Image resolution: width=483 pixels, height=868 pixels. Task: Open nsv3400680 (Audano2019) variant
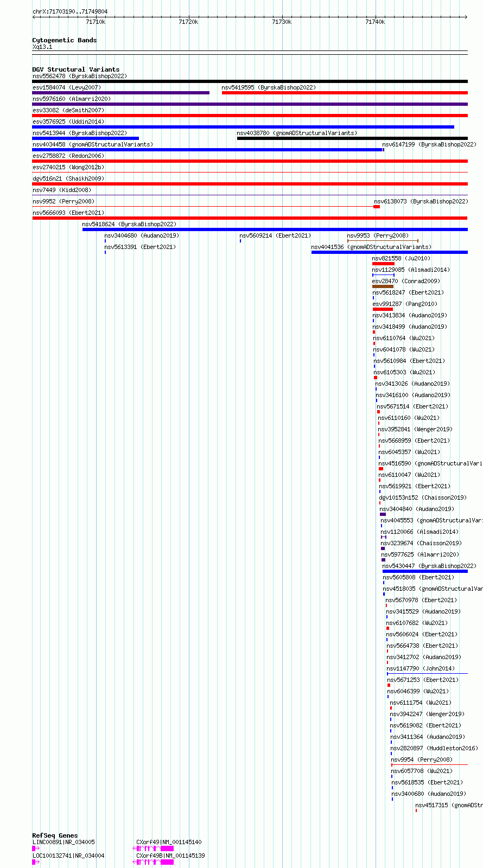[x=429, y=794]
